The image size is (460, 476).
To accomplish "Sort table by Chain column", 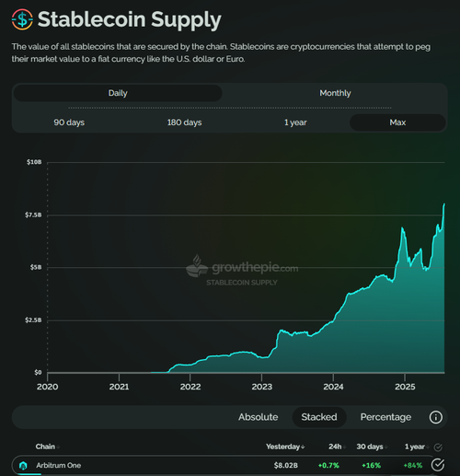I will click(x=47, y=447).
